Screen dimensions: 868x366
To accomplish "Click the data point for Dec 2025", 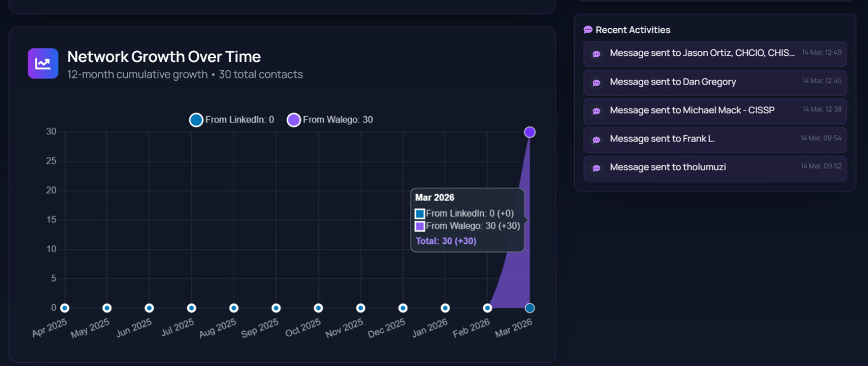I will point(403,308).
